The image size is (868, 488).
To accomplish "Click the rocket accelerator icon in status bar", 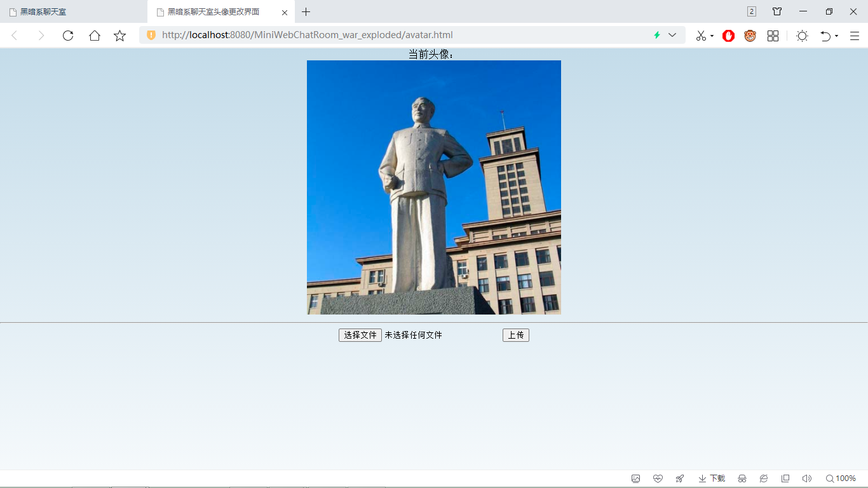I will coord(680,478).
